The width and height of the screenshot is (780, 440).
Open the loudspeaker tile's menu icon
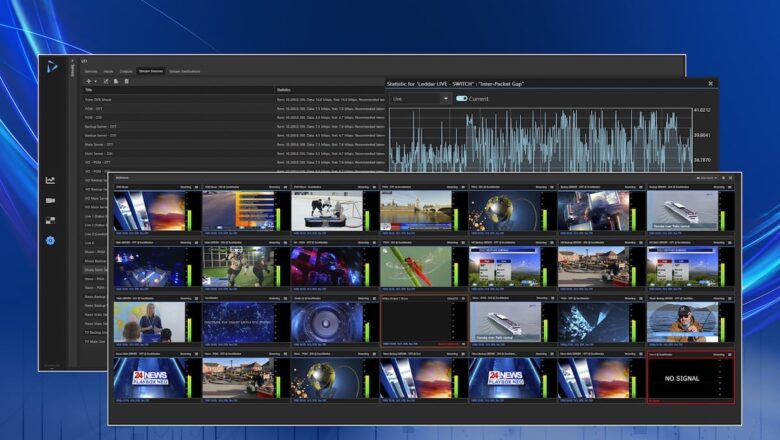[x=375, y=298]
